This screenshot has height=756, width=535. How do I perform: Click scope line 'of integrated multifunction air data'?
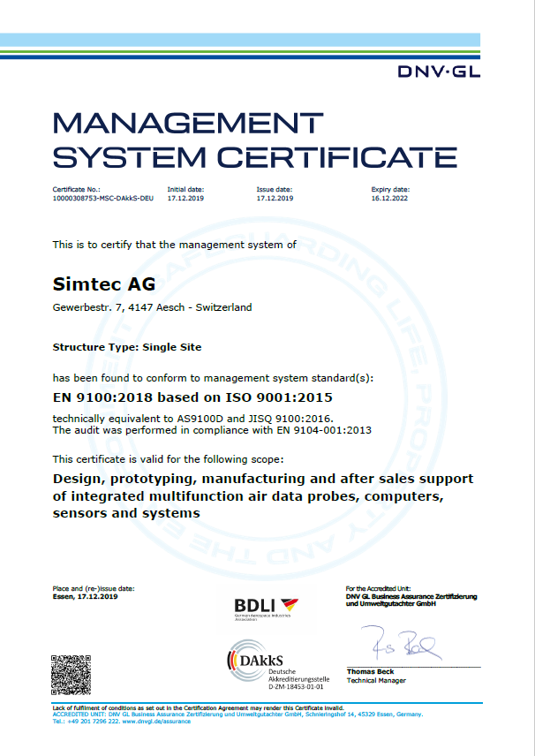(x=248, y=496)
